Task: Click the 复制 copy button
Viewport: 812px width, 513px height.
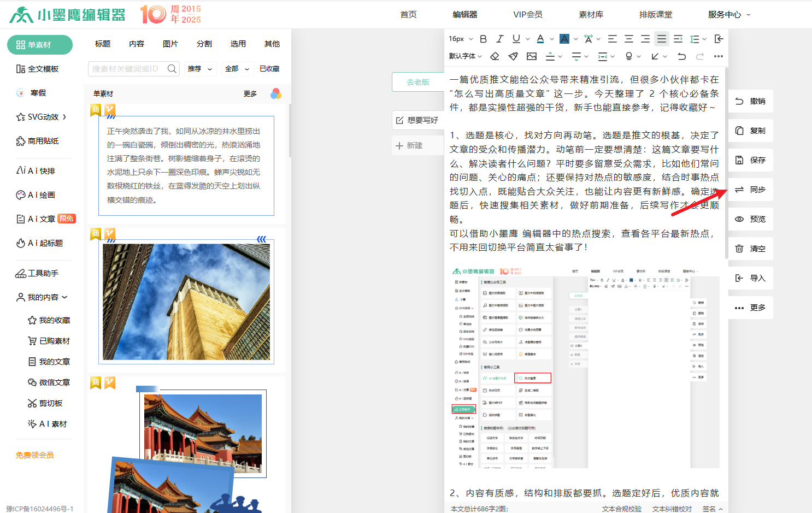Action: [751, 131]
